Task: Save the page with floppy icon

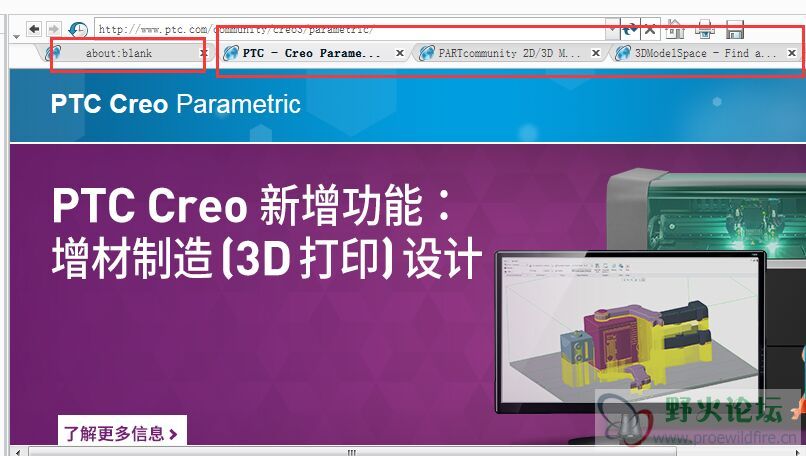Action: click(735, 29)
